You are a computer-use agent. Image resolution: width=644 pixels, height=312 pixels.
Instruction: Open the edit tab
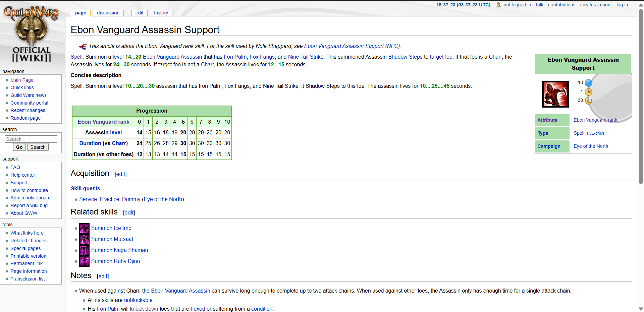coord(139,13)
